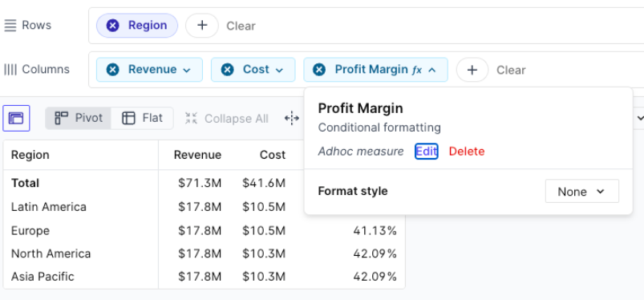Select the Region chip in Rows

click(x=137, y=26)
